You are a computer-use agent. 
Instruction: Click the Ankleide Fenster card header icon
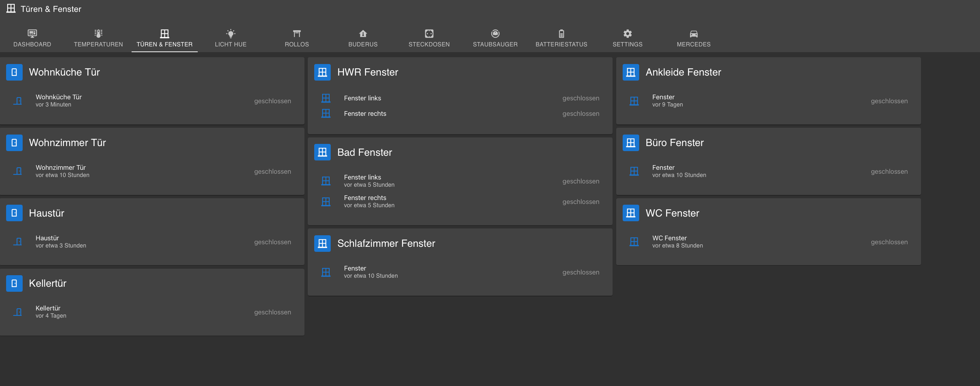[x=630, y=72]
